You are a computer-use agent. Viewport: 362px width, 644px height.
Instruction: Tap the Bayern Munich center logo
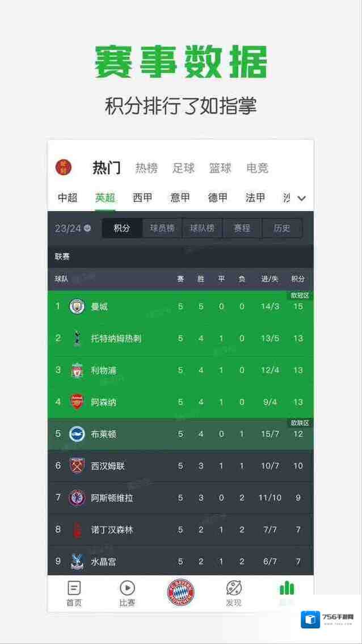point(180,592)
